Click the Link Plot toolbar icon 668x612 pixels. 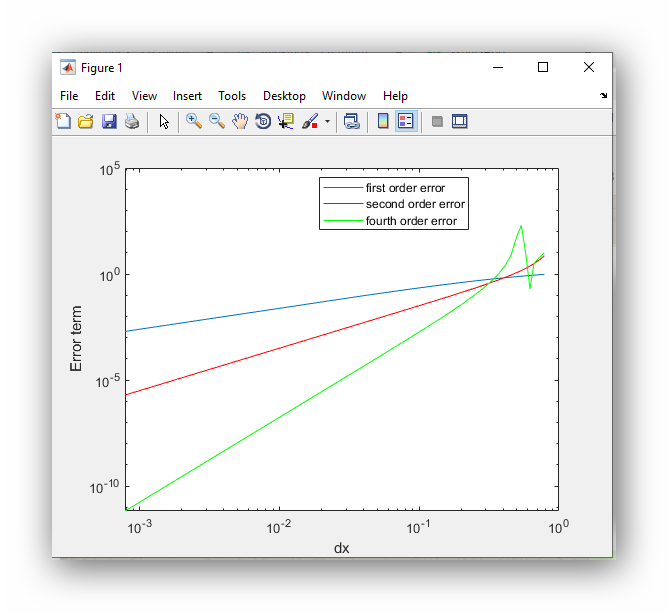[351, 122]
